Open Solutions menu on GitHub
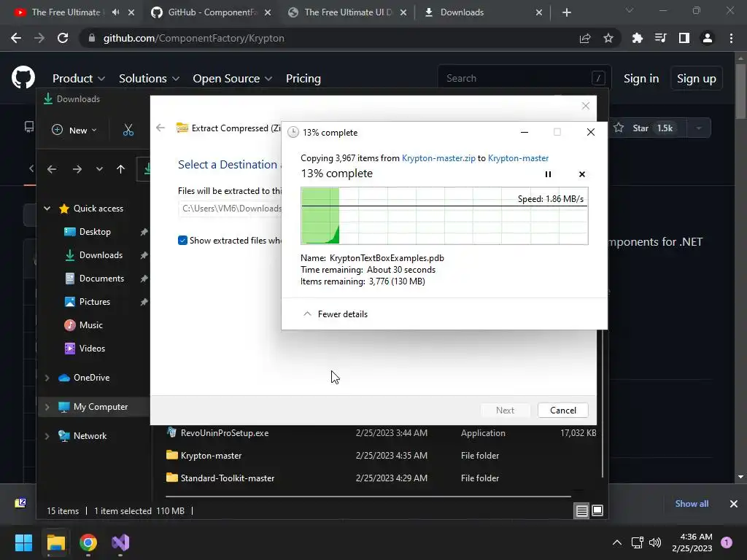Screen dimensions: 747x560 pyautogui.click(x=149, y=78)
